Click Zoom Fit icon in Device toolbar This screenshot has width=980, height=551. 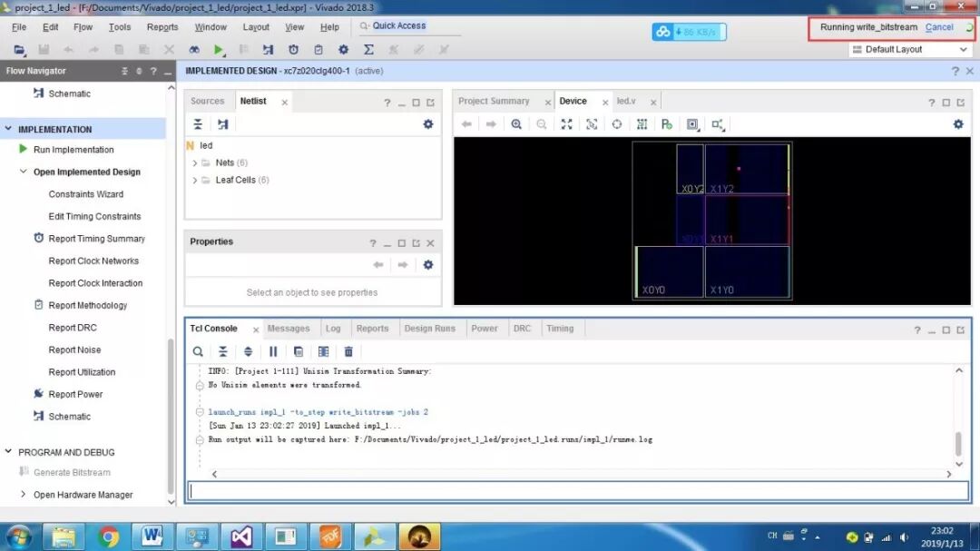pyautogui.click(x=566, y=123)
